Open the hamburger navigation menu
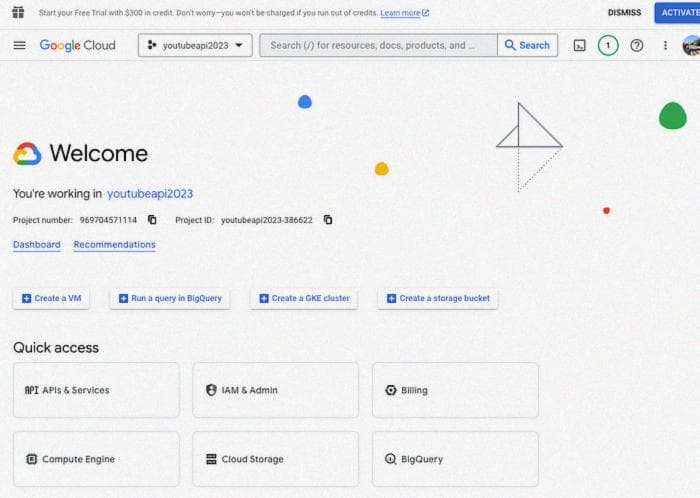Image resolution: width=700 pixels, height=498 pixels. 19,45
